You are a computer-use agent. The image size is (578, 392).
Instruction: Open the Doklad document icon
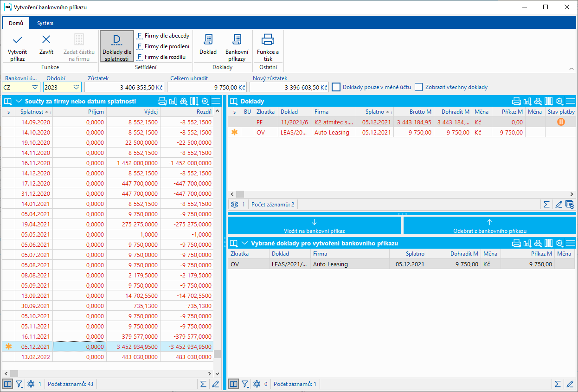[x=208, y=40]
